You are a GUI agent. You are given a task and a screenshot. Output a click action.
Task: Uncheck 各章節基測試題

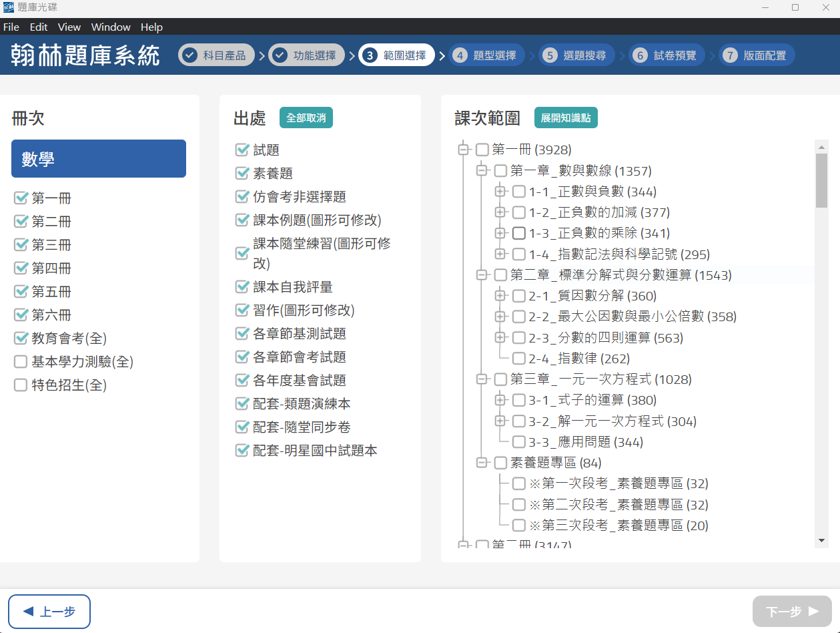pos(242,333)
